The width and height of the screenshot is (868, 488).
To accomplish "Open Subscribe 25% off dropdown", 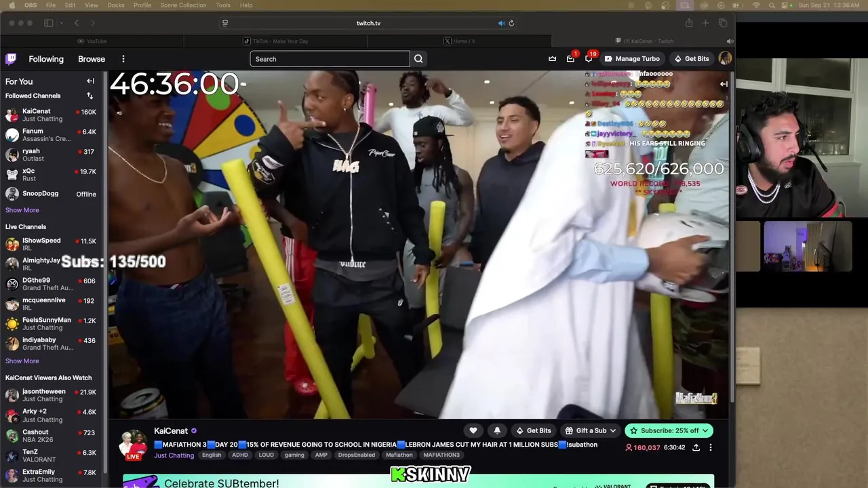I will pos(669,430).
